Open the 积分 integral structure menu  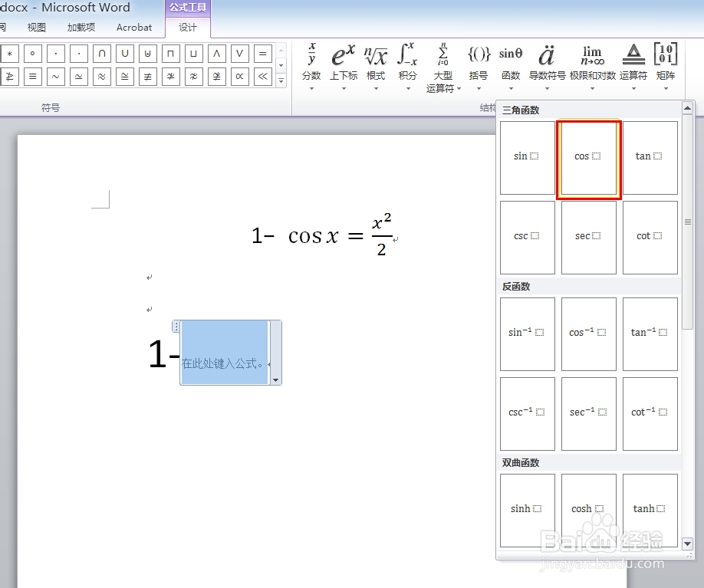tap(408, 67)
